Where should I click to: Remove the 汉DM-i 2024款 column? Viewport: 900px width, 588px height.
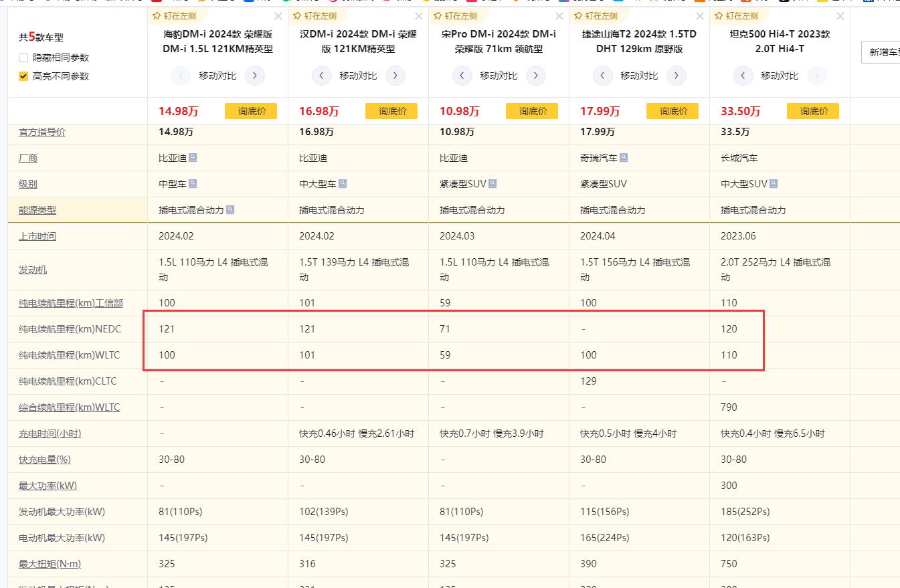pos(419,16)
